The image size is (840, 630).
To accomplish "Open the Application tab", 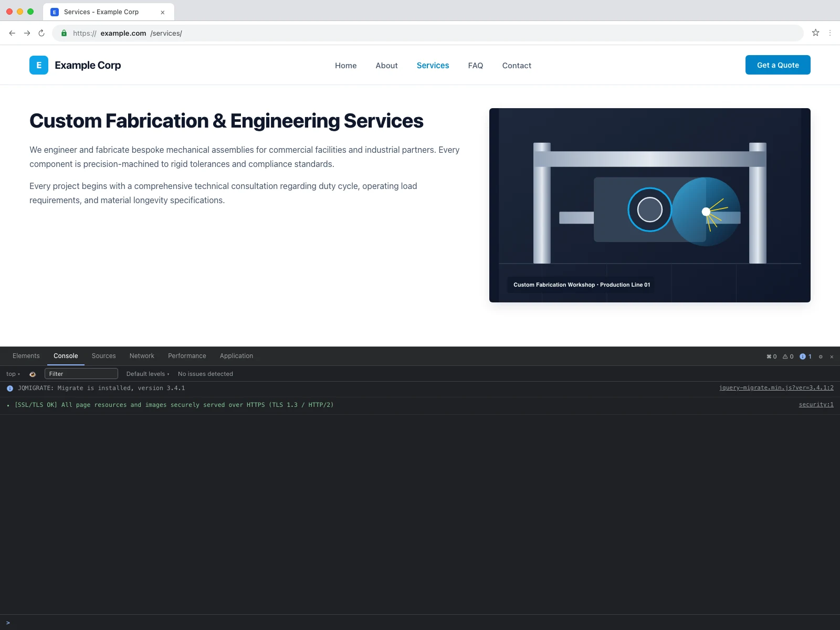I will click(x=236, y=356).
